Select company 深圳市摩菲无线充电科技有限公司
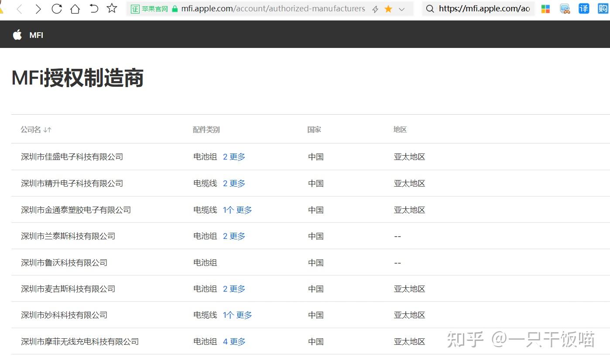610x364 pixels. [x=80, y=342]
